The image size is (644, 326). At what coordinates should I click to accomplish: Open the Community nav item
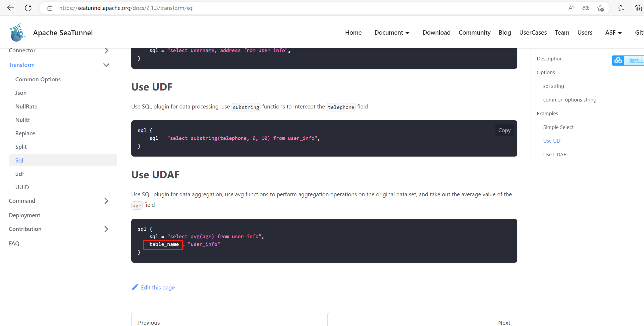(x=474, y=32)
